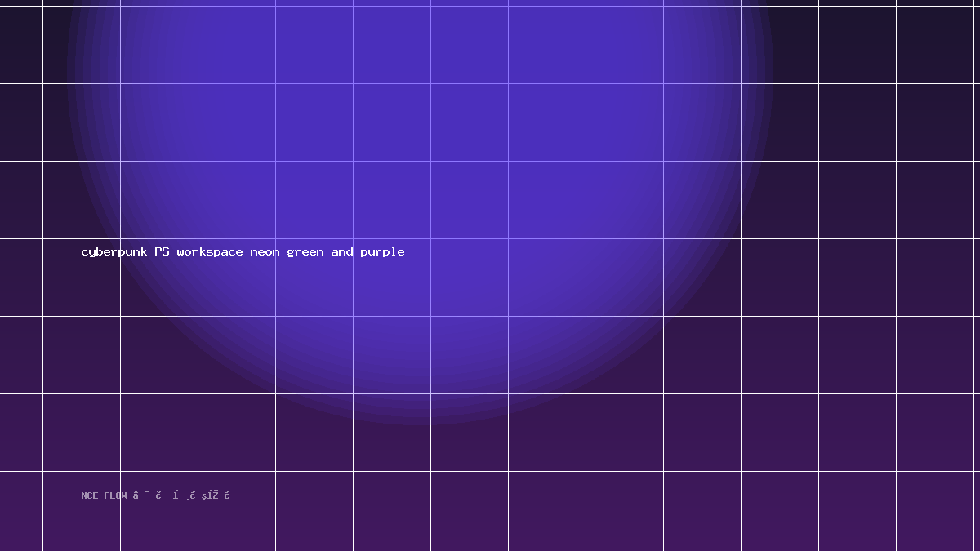The width and height of the screenshot is (980, 551).
Task: Click the "â" character after FLOW
Action: (x=136, y=495)
